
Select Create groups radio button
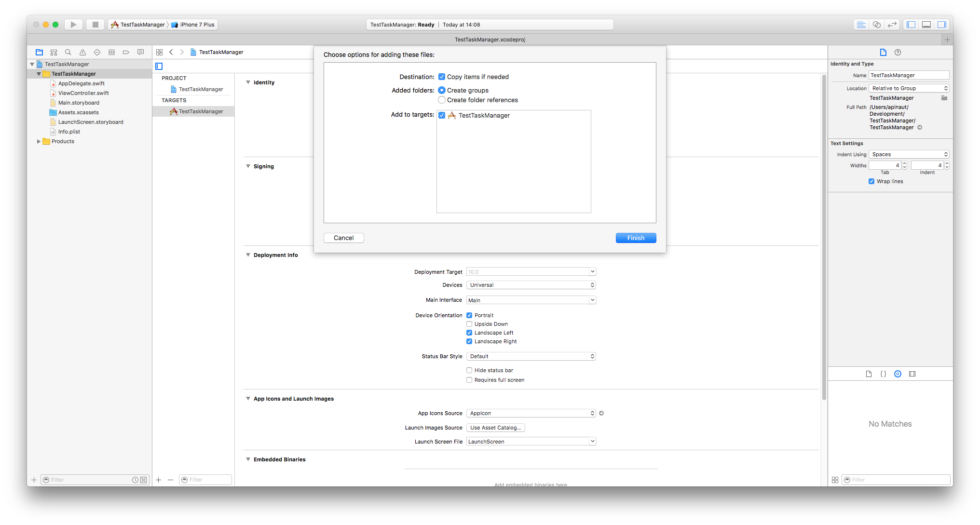(x=441, y=90)
